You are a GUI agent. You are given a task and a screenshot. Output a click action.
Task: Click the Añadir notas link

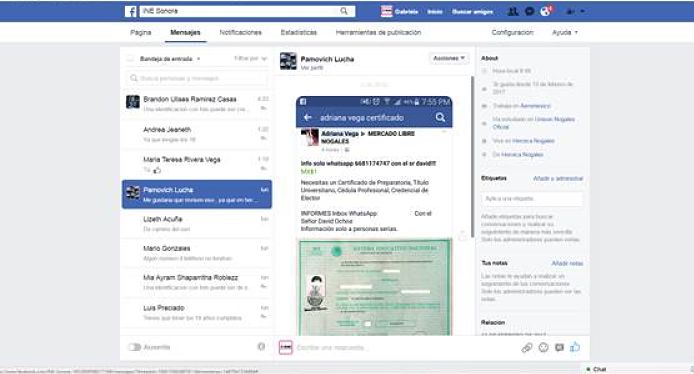(x=567, y=263)
